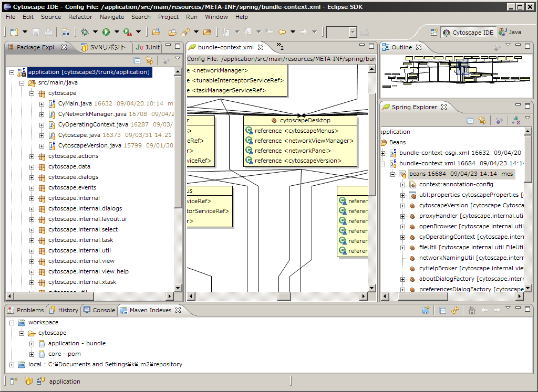This screenshot has width=538, height=392.
Task: Click the binary 010 toolbar icon
Action: [66, 32]
